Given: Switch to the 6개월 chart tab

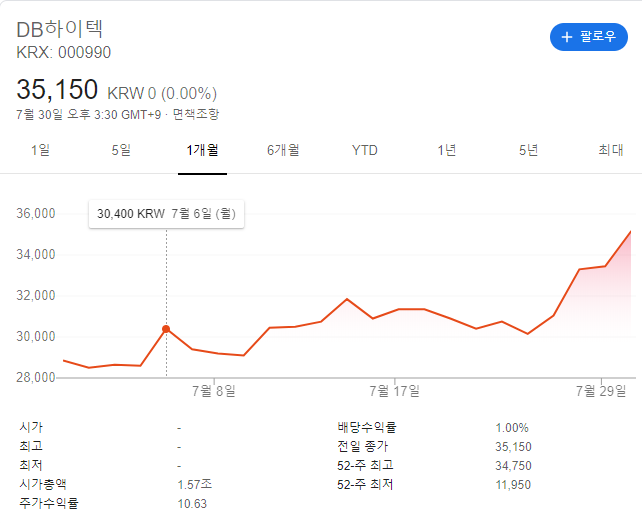Looking at the screenshot, I should (x=283, y=150).
